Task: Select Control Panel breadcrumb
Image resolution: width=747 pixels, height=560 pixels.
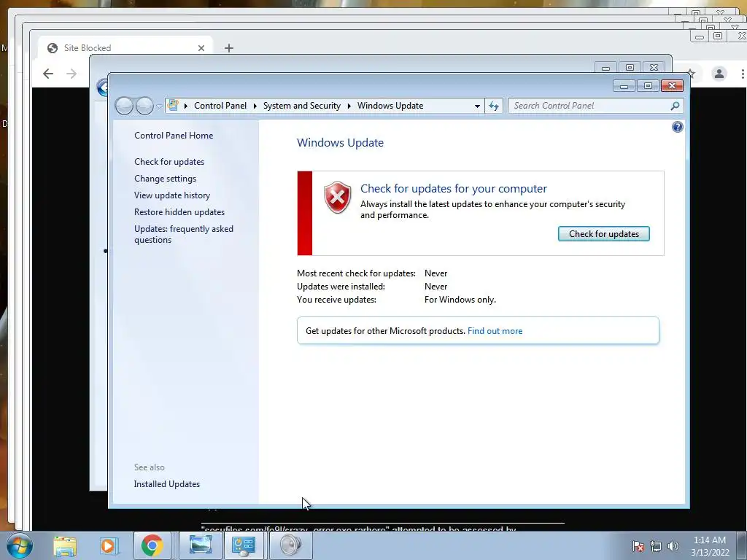Action: click(x=220, y=106)
